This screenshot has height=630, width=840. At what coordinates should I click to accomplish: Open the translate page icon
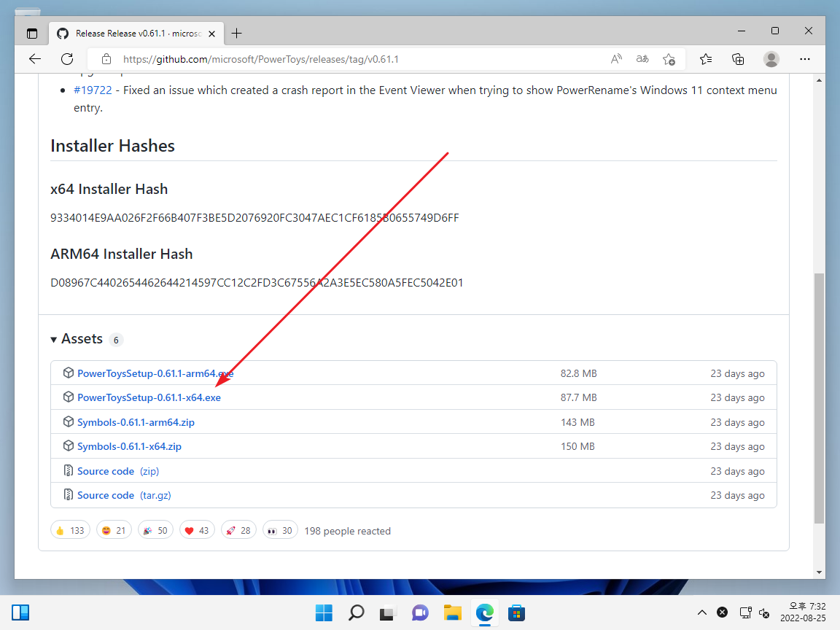click(x=642, y=59)
